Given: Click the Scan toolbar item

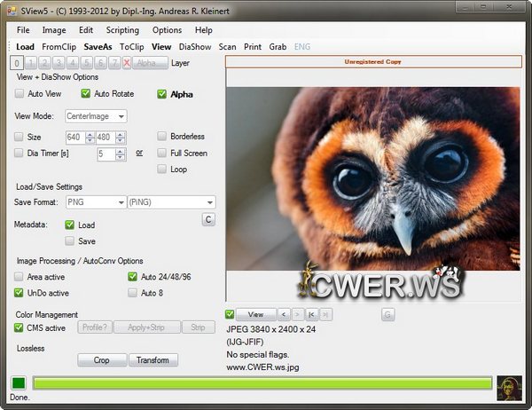Looking at the screenshot, I should click(x=228, y=46).
